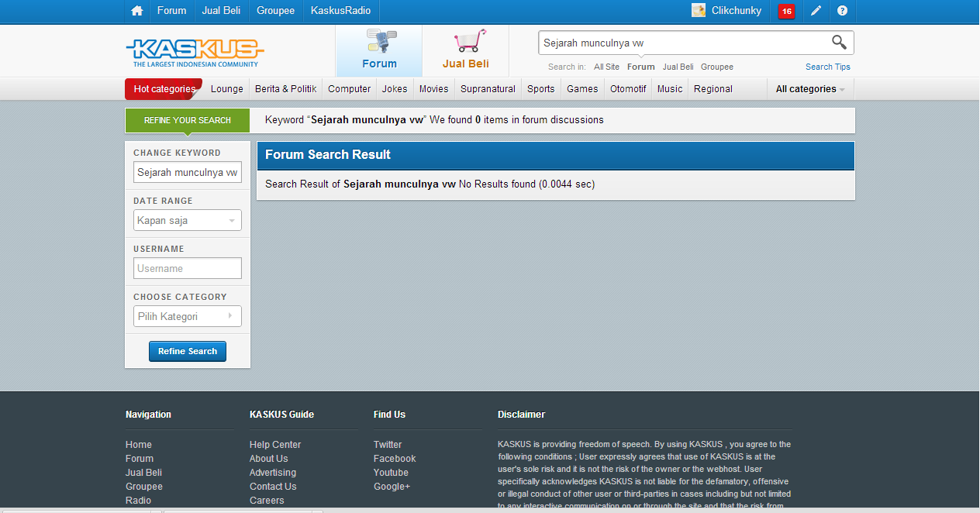The image size is (980, 513).
Task: Open the Sports category
Action: pos(540,89)
